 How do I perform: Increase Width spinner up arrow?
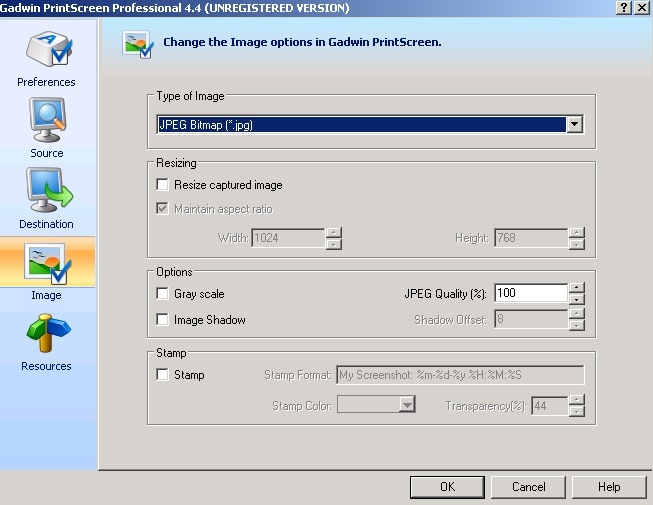pos(334,232)
